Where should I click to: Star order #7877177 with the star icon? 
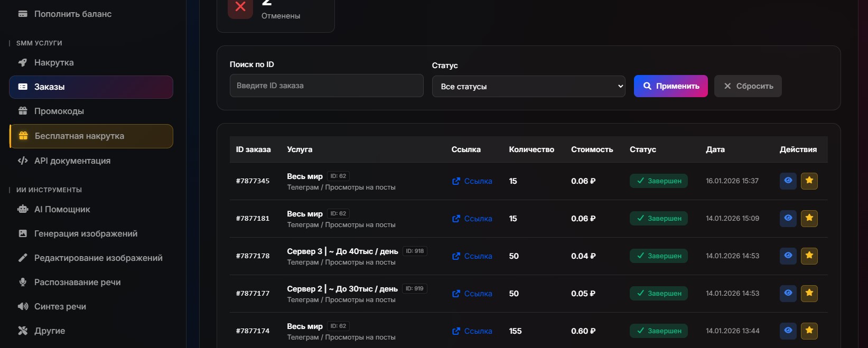809,294
